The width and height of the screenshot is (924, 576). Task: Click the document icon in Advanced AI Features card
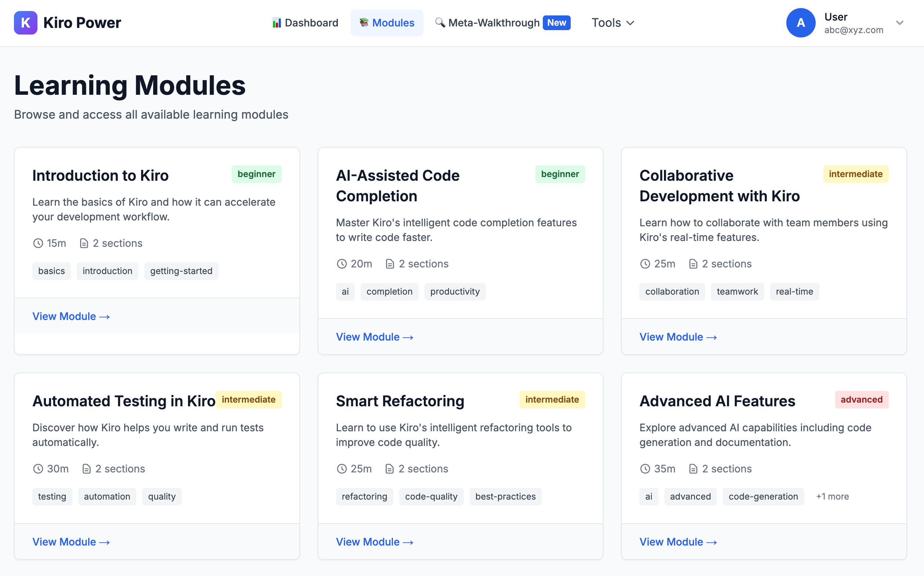pos(693,469)
